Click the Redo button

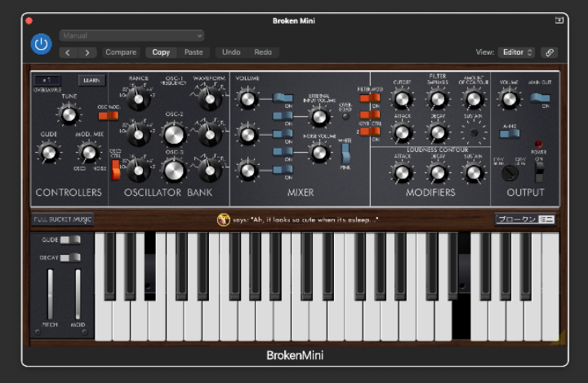263,52
